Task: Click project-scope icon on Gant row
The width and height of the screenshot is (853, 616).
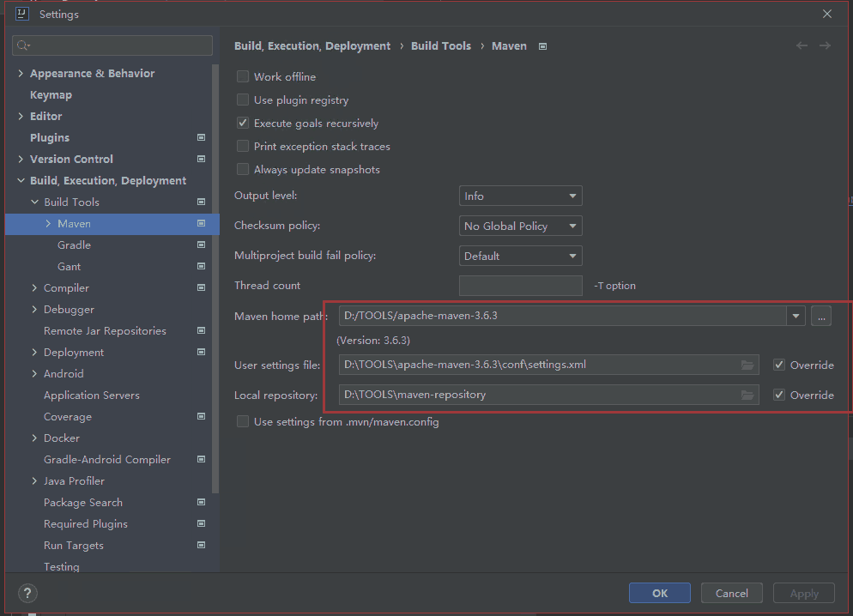Action: (x=202, y=266)
